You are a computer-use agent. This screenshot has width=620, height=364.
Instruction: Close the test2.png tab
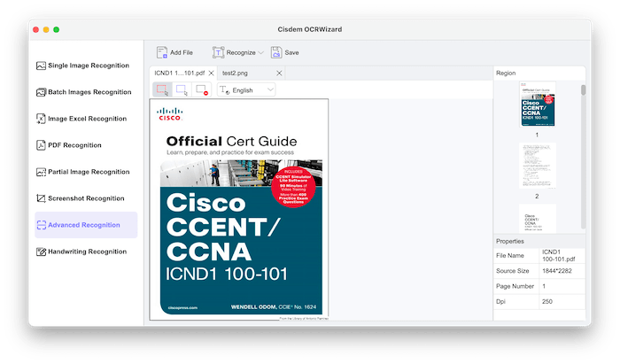click(279, 73)
